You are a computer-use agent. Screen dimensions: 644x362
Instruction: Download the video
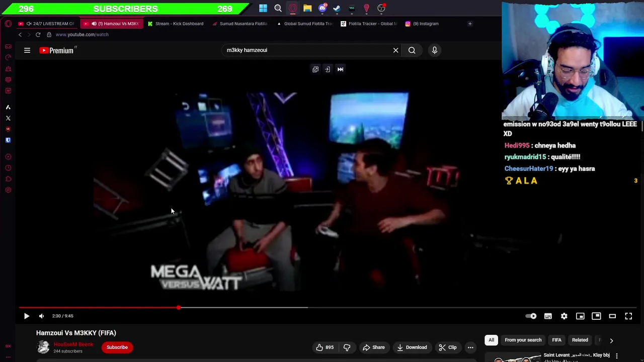pyautogui.click(x=412, y=347)
